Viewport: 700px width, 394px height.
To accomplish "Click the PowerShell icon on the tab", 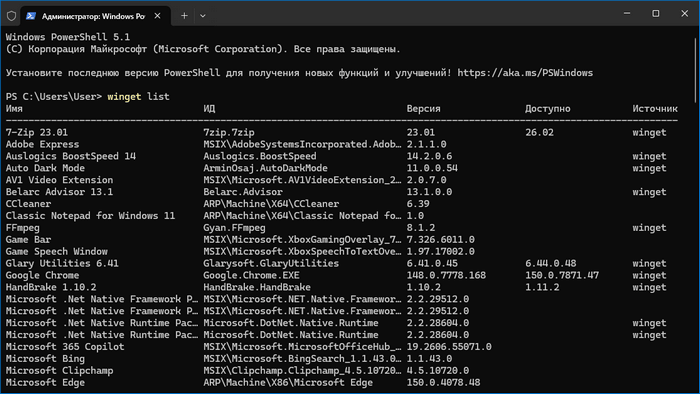I will [x=31, y=16].
